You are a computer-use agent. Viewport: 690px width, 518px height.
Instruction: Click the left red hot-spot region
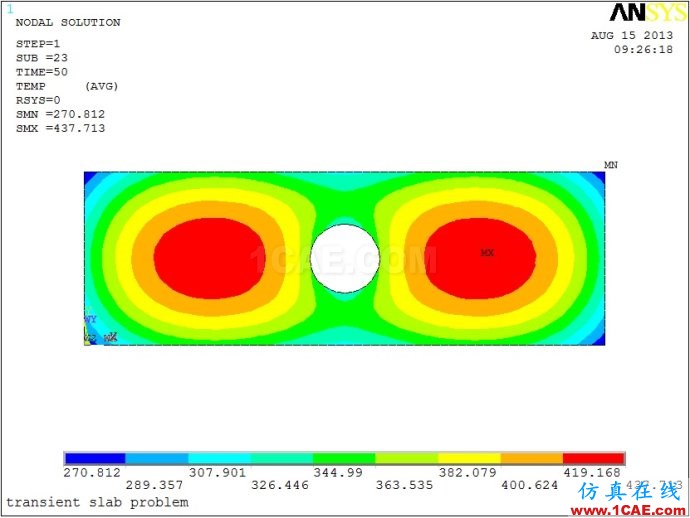(210, 258)
